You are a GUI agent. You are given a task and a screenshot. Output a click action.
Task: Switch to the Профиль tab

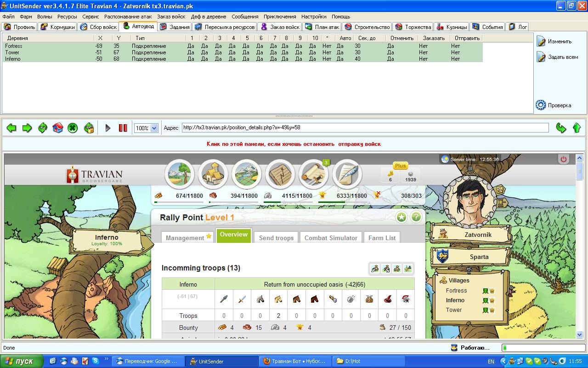19,27
